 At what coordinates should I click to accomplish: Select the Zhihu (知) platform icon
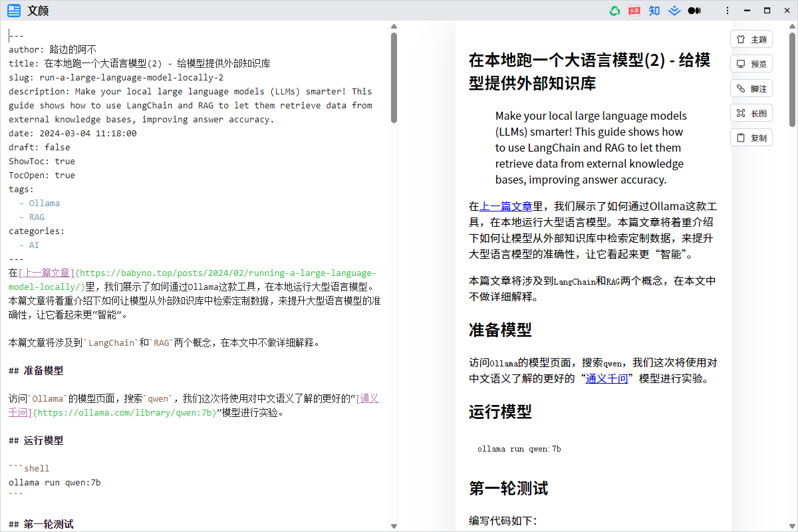click(x=654, y=10)
